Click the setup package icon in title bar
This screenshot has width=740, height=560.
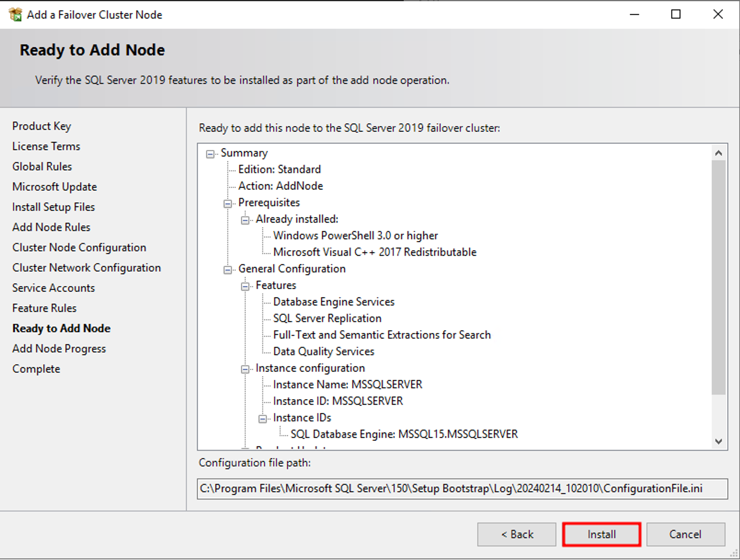15,15
